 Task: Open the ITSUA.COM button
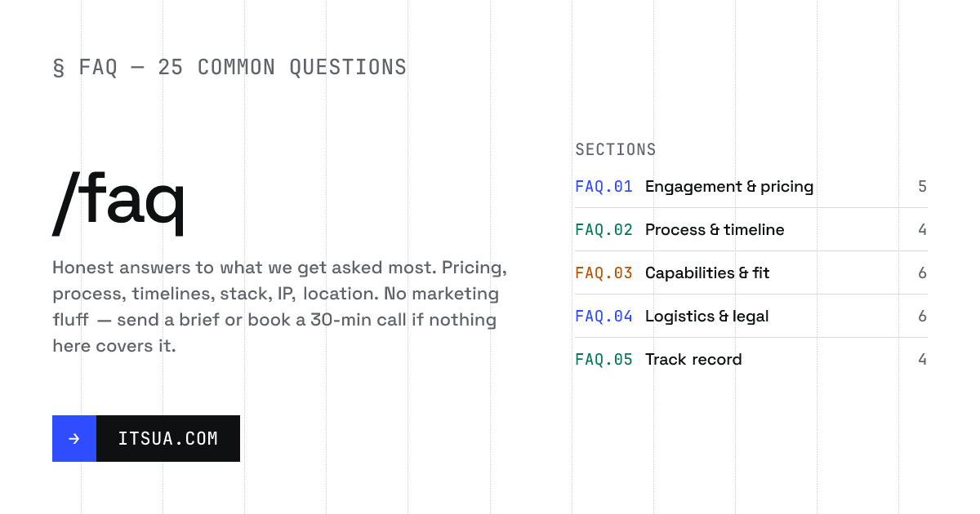146,439
